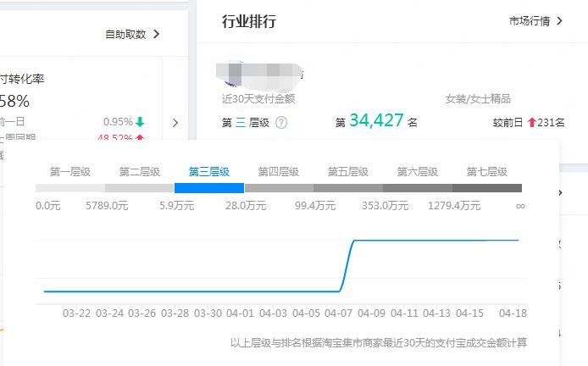Click the green down arrow next to 0.95%

click(x=140, y=122)
